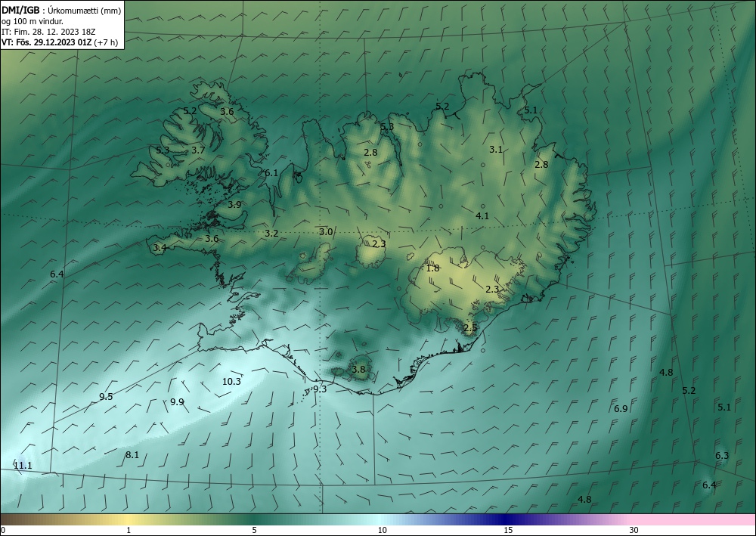Select the 4.1 value on the map
The width and height of the screenshot is (756, 536).
[482, 216]
